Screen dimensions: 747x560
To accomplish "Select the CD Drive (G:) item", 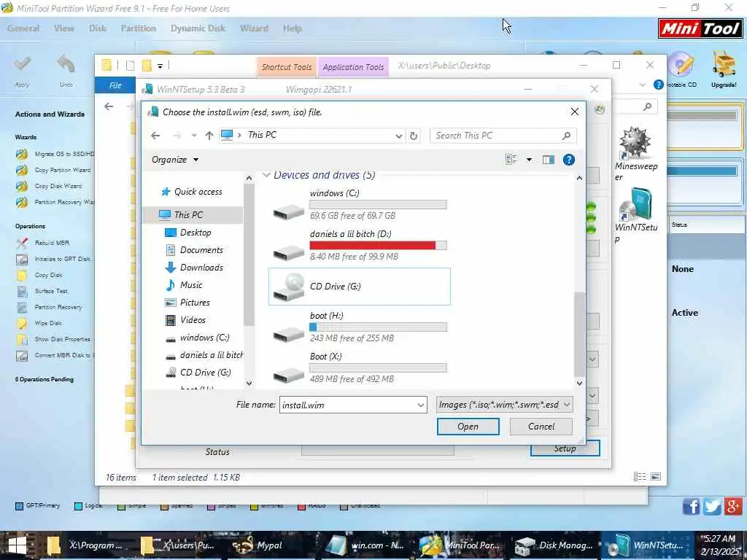I will pos(359,287).
